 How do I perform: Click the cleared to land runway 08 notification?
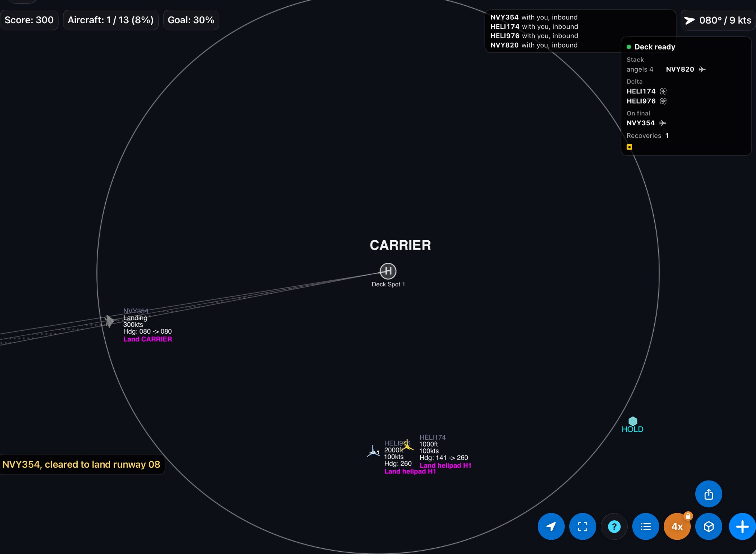81,464
